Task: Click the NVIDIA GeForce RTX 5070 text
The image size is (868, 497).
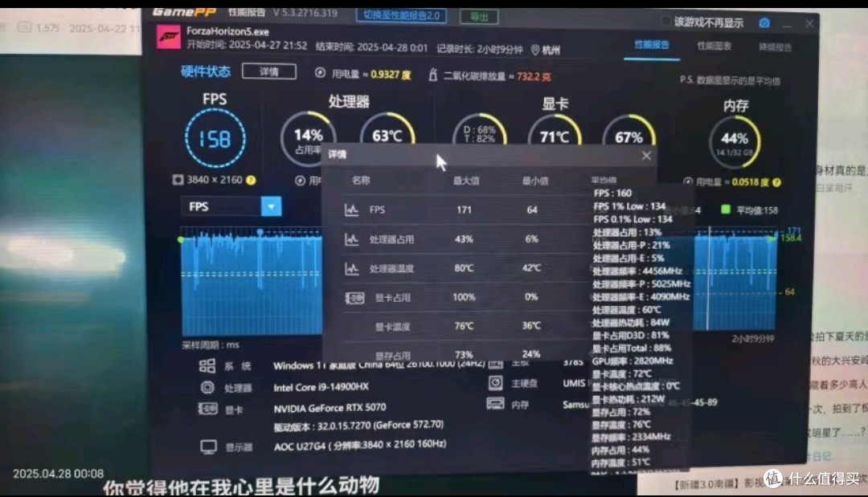Action: pyautogui.click(x=330, y=408)
